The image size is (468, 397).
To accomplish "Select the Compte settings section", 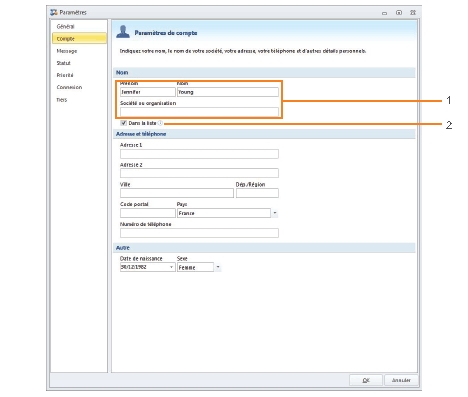I will tap(79, 38).
